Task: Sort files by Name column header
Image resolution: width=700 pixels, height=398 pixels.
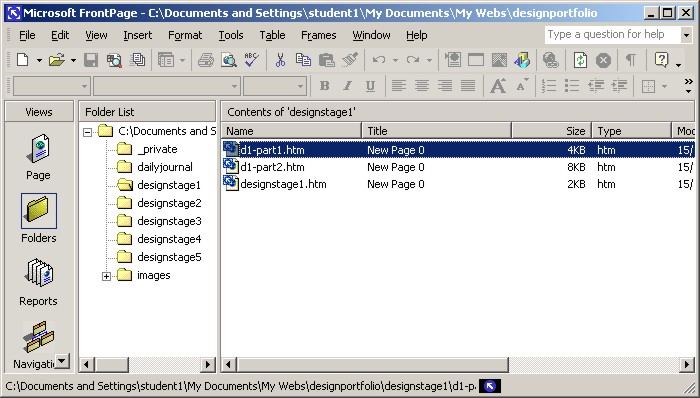Action: click(292, 131)
